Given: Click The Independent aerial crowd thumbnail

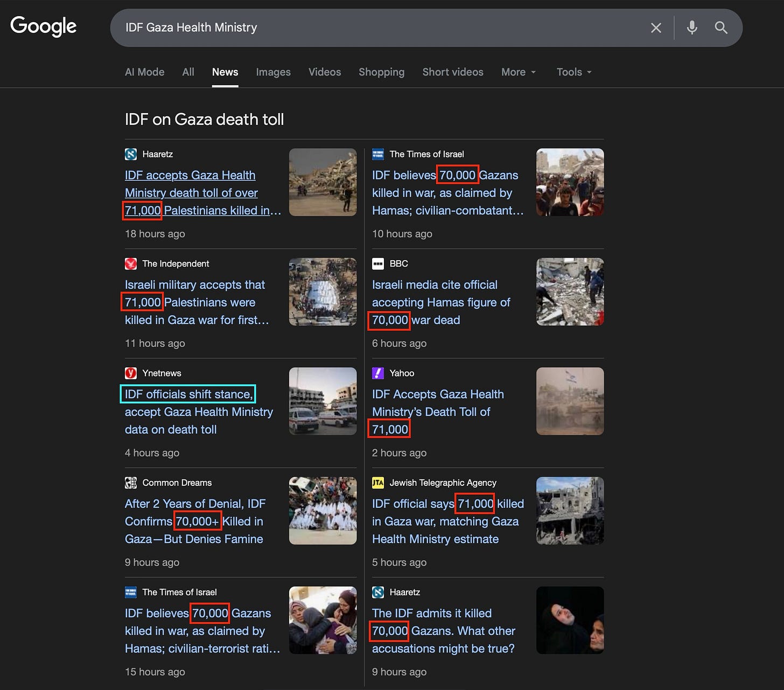Looking at the screenshot, I should (x=323, y=291).
